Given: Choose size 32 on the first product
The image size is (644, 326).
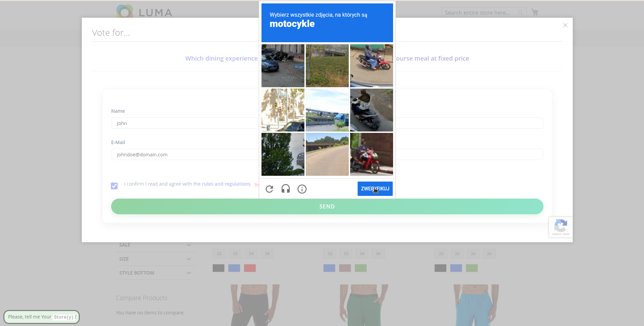Looking at the screenshot, I should (x=219, y=254).
